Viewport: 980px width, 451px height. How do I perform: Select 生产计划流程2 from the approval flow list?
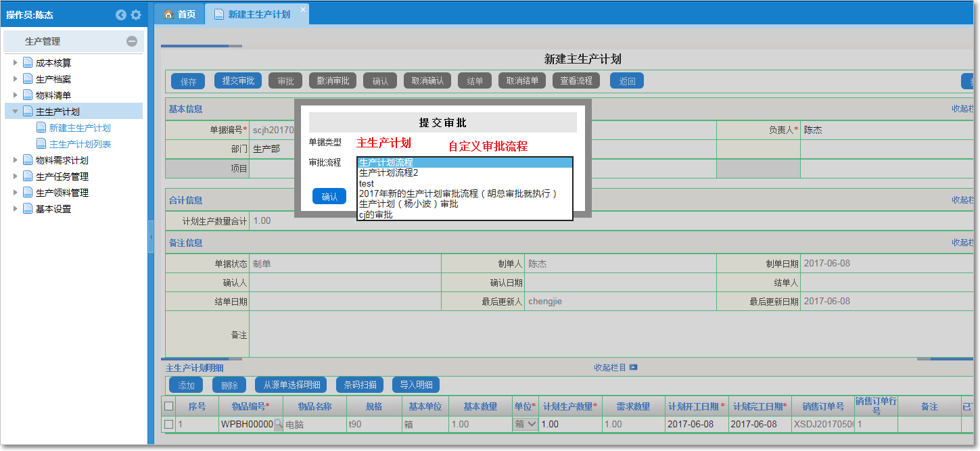(x=390, y=172)
